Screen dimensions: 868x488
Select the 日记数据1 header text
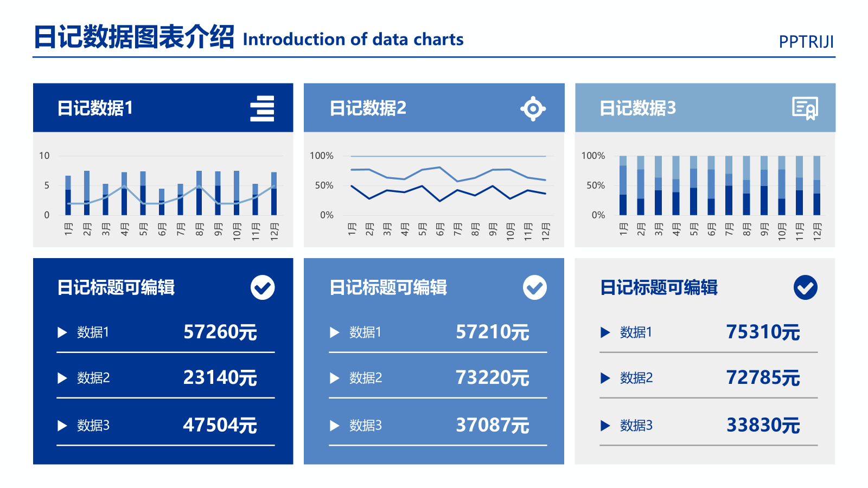[x=95, y=108]
